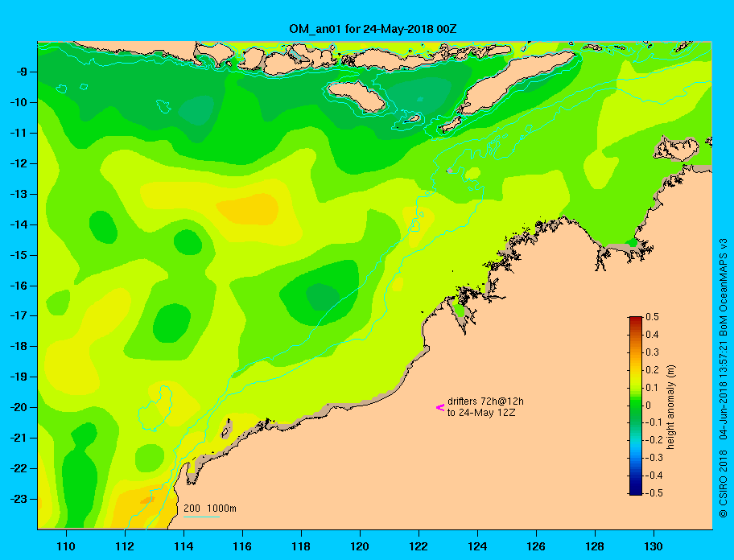Click the latitude axis label "-12"

[19, 164]
